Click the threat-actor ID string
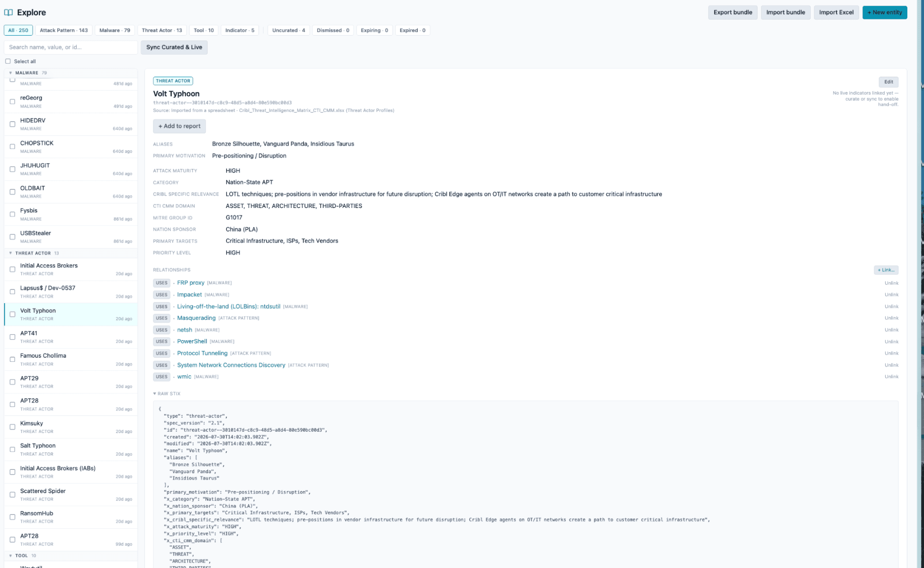 coord(222,103)
